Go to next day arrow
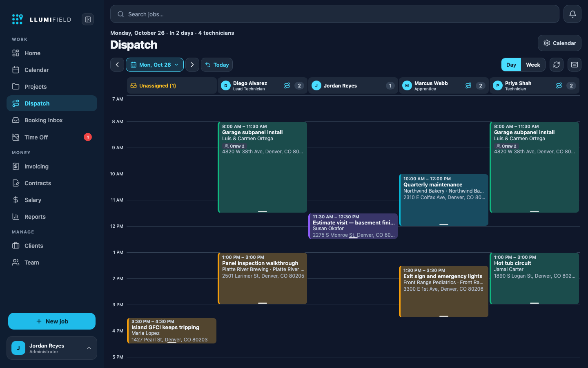This screenshot has width=588, height=368. (x=192, y=65)
